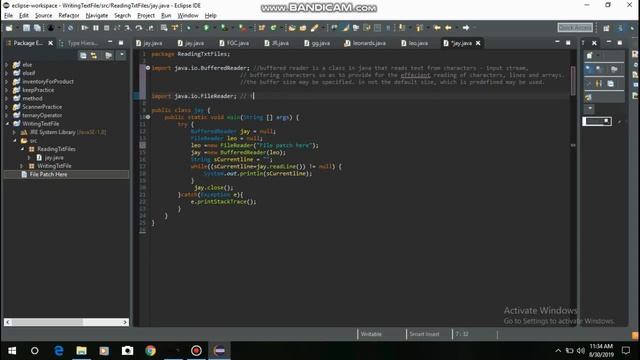
Task: Switch to the gg.java editor tab
Action: pos(317,43)
